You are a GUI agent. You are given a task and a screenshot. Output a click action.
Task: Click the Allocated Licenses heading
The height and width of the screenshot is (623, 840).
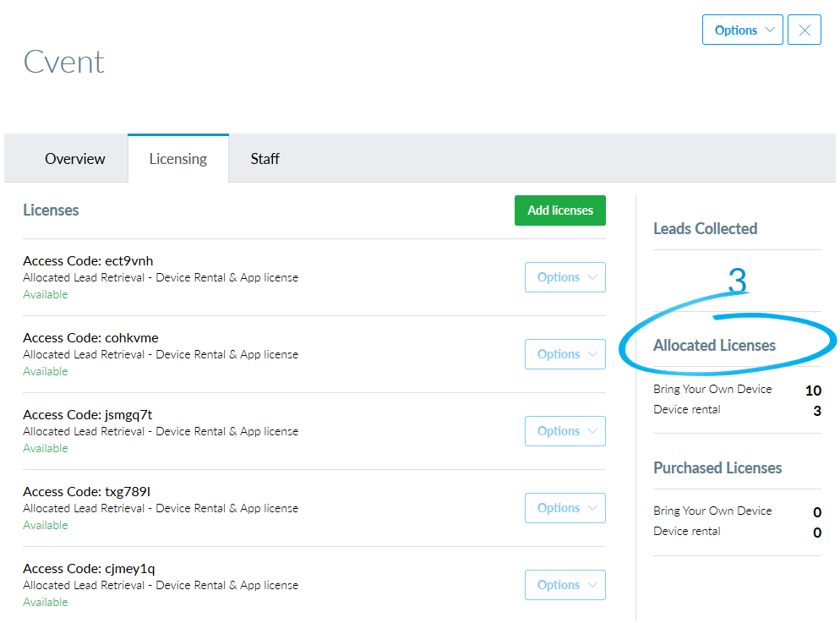point(714,345)
